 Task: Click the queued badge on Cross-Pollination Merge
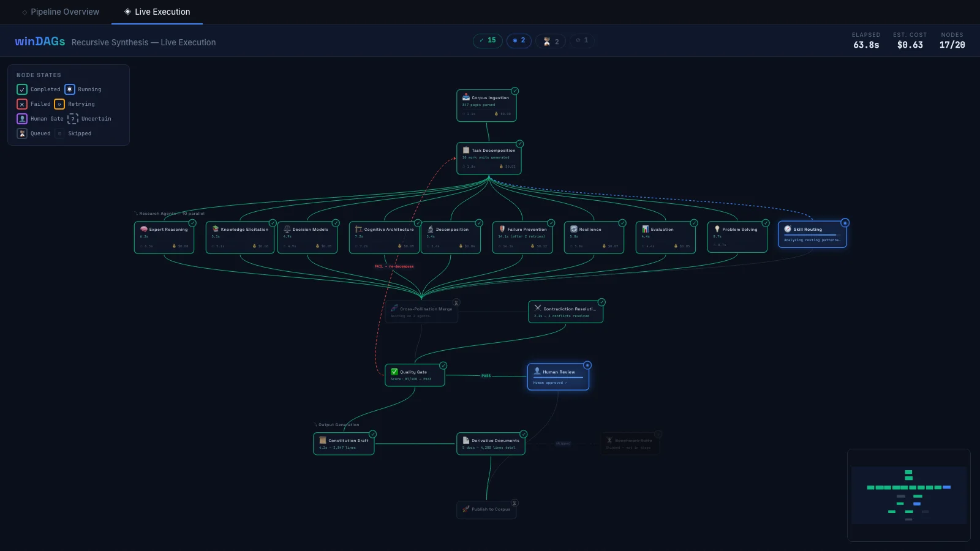click(456, 302)
